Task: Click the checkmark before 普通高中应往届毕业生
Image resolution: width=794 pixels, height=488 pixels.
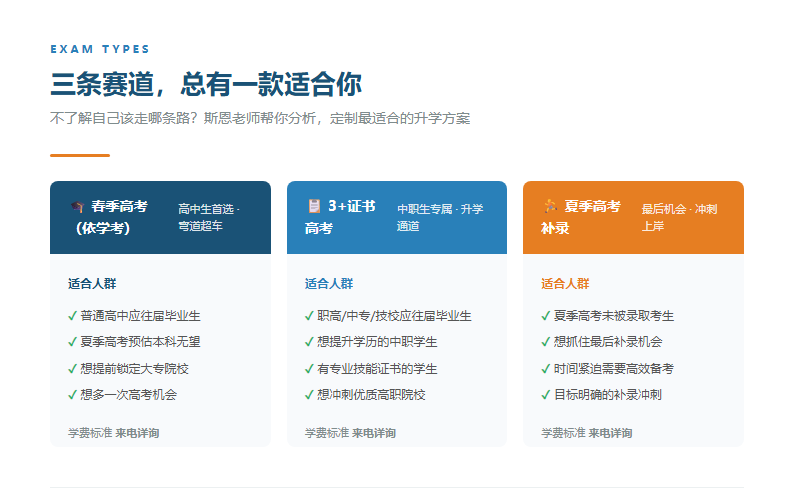Action: pos(72,316)
